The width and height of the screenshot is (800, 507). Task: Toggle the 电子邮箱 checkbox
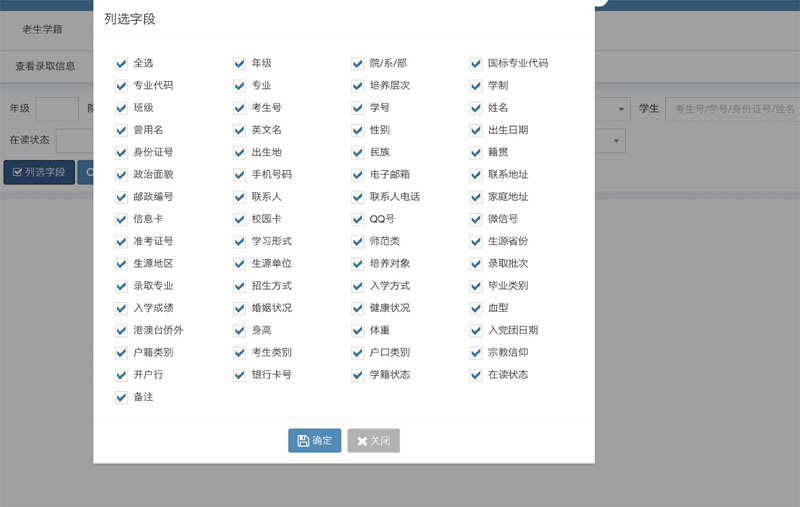point(357,175)
